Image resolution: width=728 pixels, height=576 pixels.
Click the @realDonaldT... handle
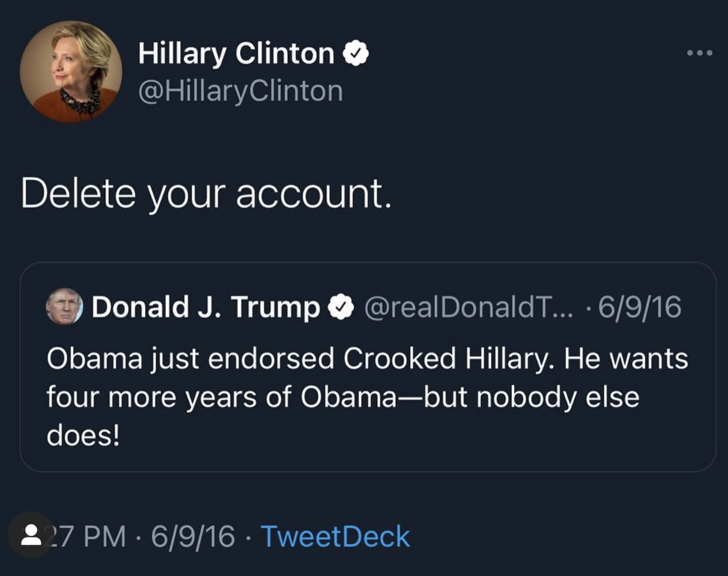coord(469,308)
